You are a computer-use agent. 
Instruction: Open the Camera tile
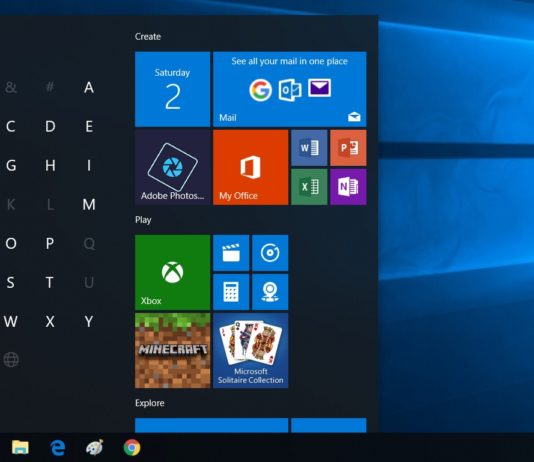(x=270, y=292)
